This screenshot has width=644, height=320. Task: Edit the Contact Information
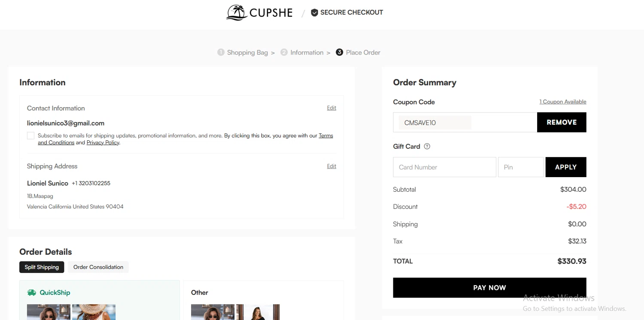[331, 108]
